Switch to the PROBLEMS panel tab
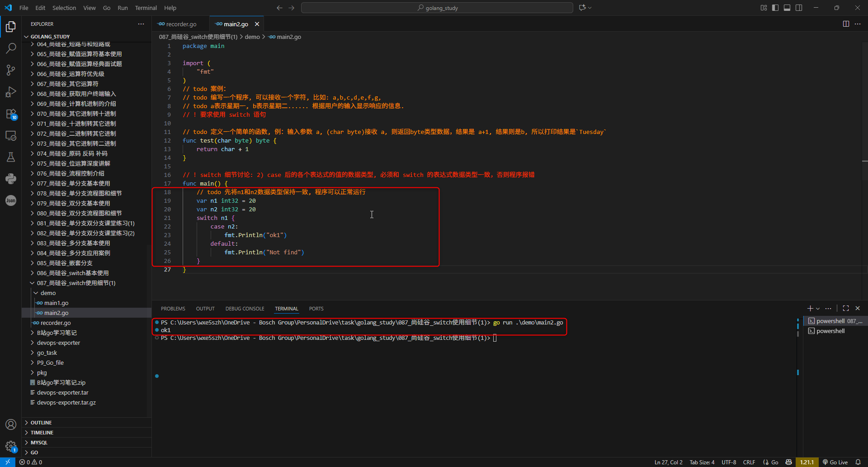 point(173,309)
